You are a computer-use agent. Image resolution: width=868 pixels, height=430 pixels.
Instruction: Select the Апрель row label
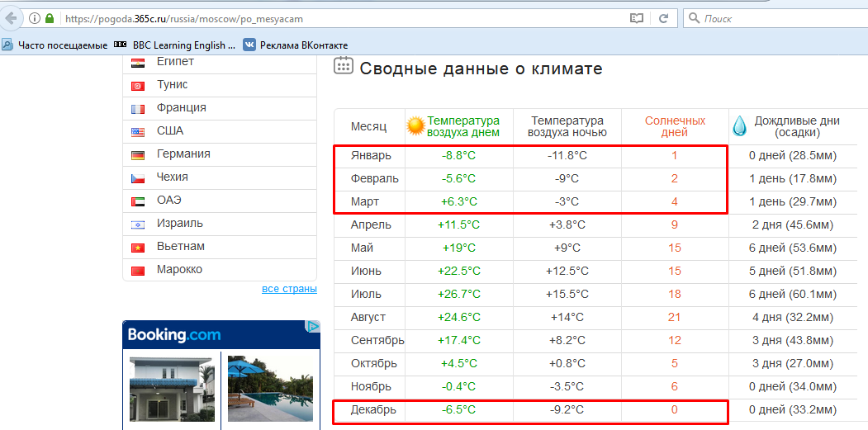pyautogui.click(x=371, y=225)
